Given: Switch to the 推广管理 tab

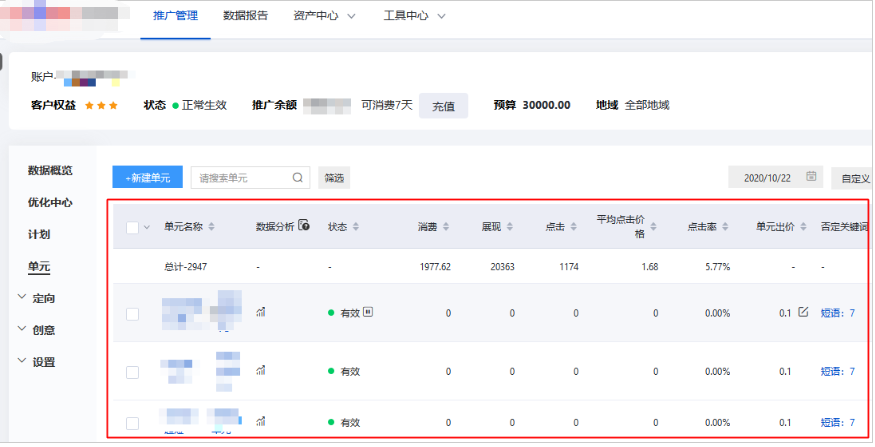Looking at the screenshot, I should tap(175, 16).
